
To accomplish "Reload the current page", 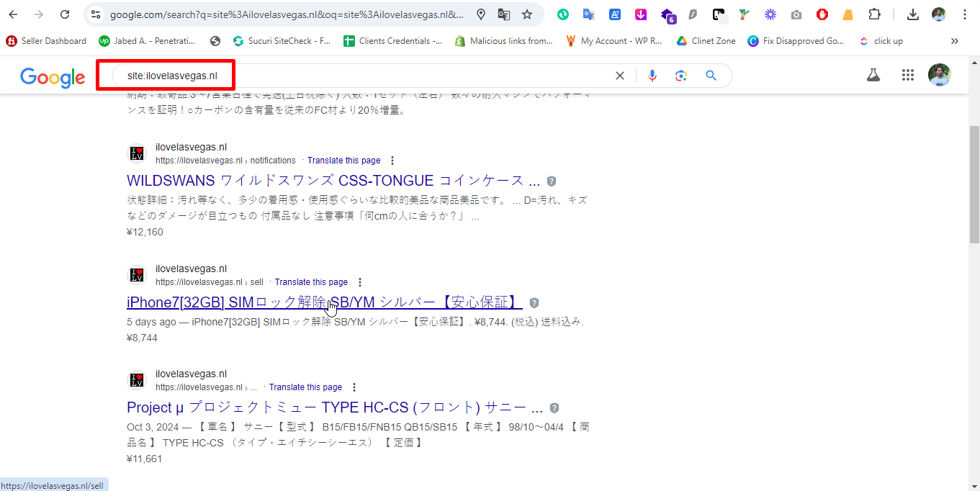I will pyautogui.click(x=65, y=14).
